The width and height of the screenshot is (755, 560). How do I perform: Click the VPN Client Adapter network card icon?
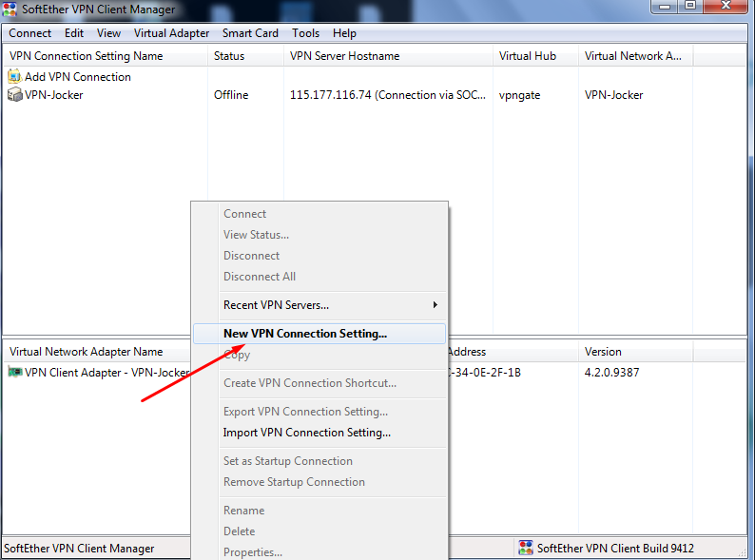point(15,372)
